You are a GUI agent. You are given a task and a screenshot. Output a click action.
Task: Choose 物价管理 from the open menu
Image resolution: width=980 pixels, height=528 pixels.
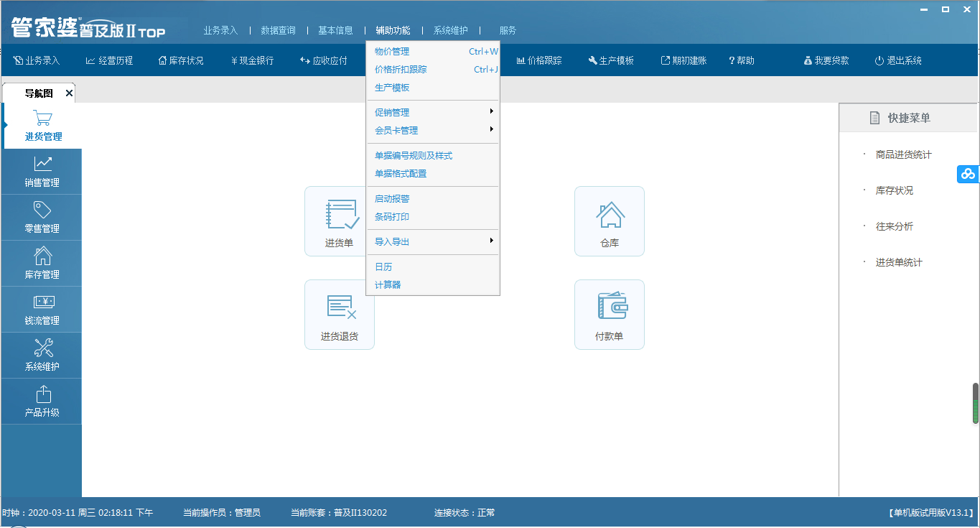pyautogui.click(x=392, y=52)
